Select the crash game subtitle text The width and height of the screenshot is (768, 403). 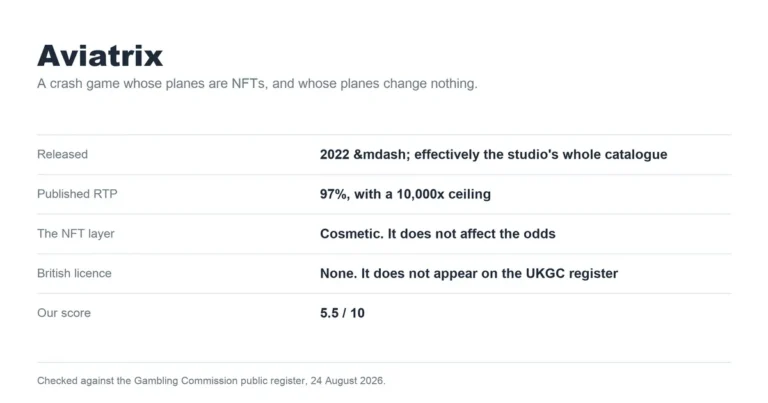[x=257, y=84]
